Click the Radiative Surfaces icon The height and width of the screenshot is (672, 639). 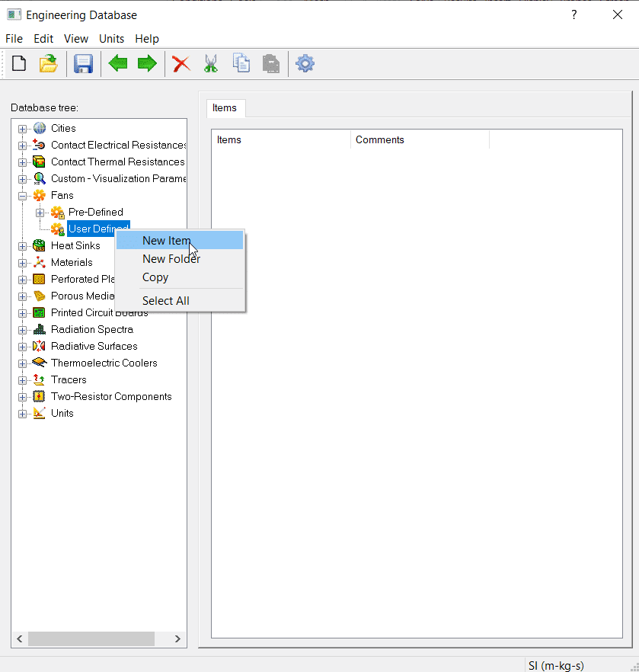[39, 346]
